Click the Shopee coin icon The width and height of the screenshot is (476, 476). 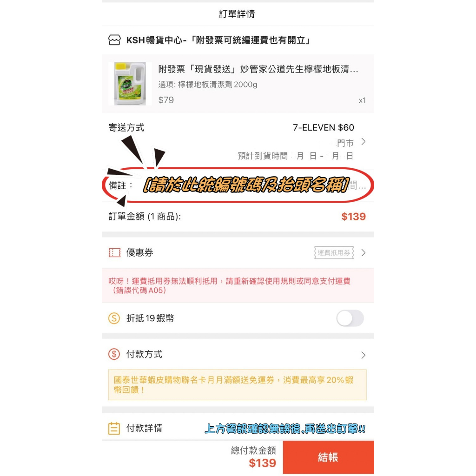tap(114, 318)
